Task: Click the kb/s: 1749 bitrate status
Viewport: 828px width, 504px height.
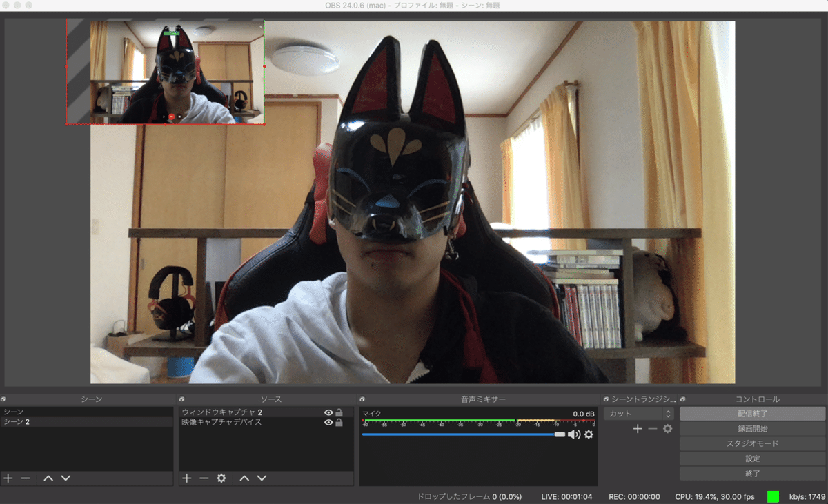Action: click(807, 496)
